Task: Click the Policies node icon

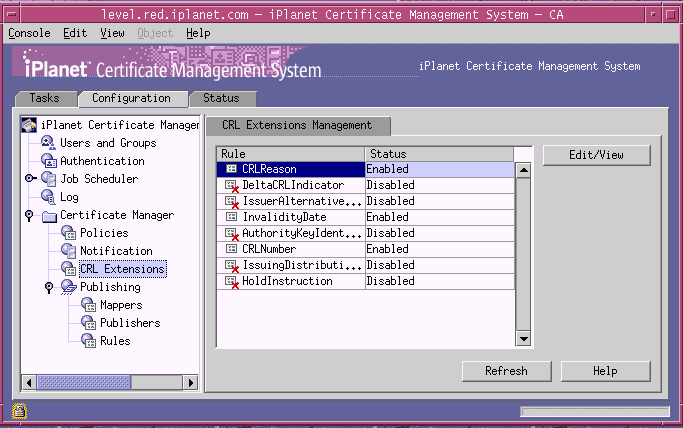Action: (x=68, y=233)
